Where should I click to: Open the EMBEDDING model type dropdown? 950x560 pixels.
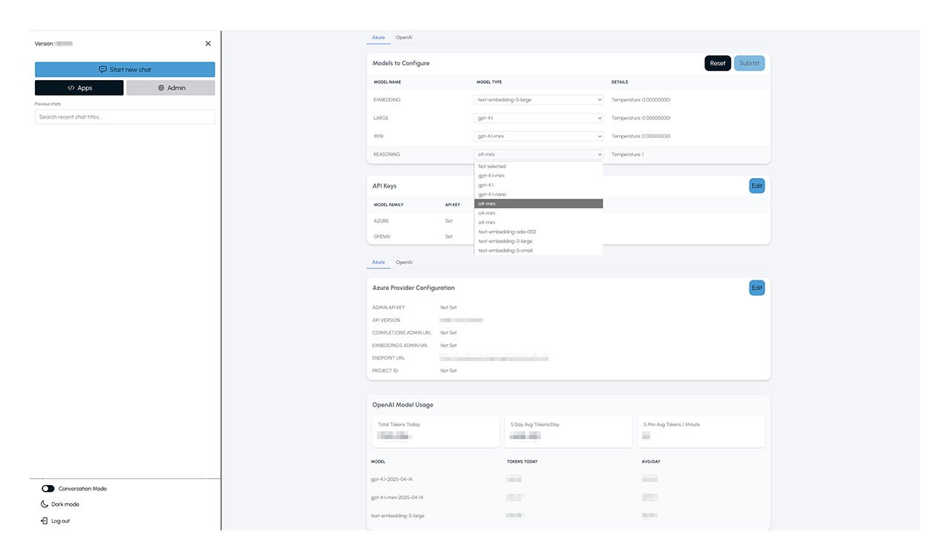click(538, 99)
